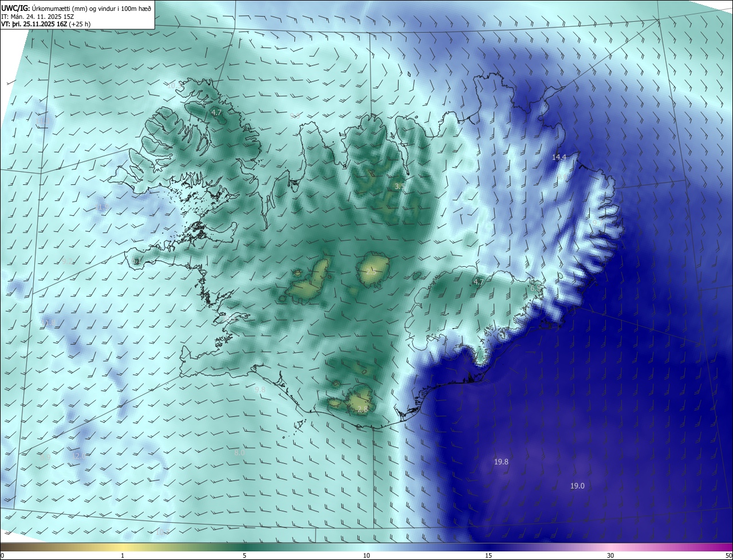Click the "VT: þri. 25.11.2025 16Z (+25 h)" line
Viewport: 733px width, 560px height.
[46, 24]
